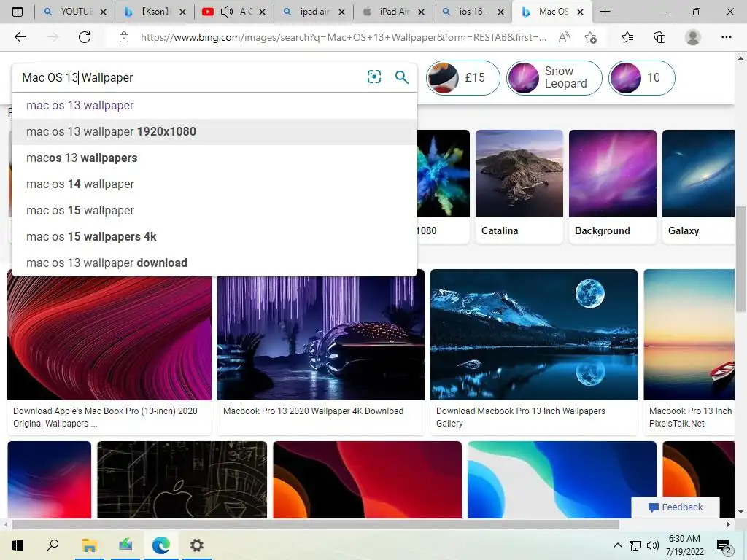Click the horizontal scrollbar at page bottom

(x=315, y=524)
